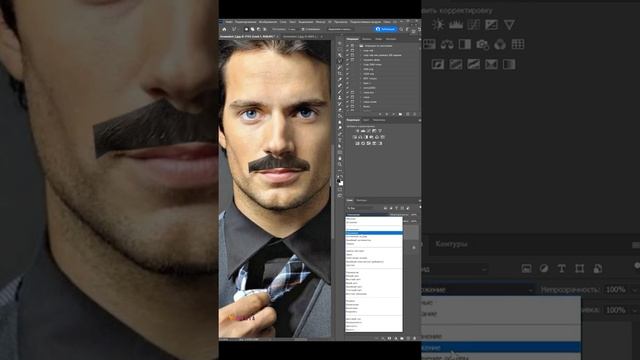Open enlarged blend mode dropdown
Viewport: 640px width, 360px height.
pyautogui.click(x=478, y=290)
